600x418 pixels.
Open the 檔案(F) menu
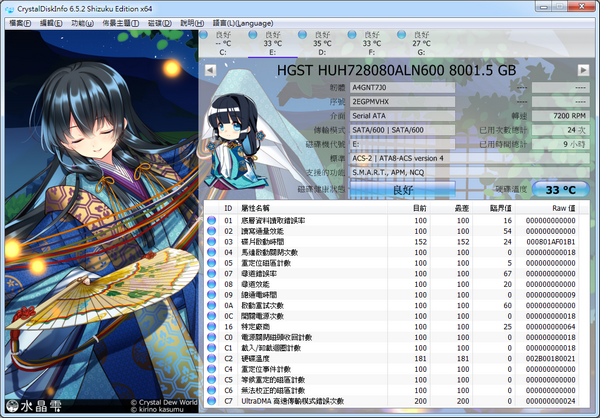(20, 23)
